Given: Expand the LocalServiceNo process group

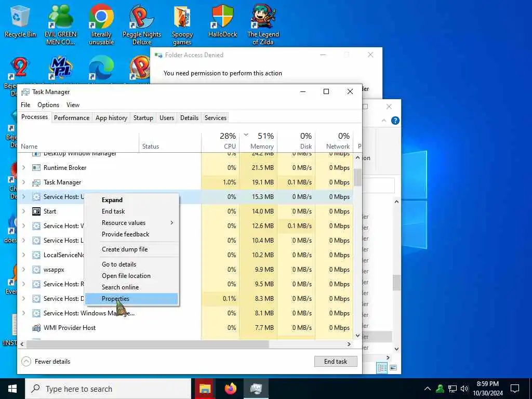Looking at the screenshot, I should 24,255.
